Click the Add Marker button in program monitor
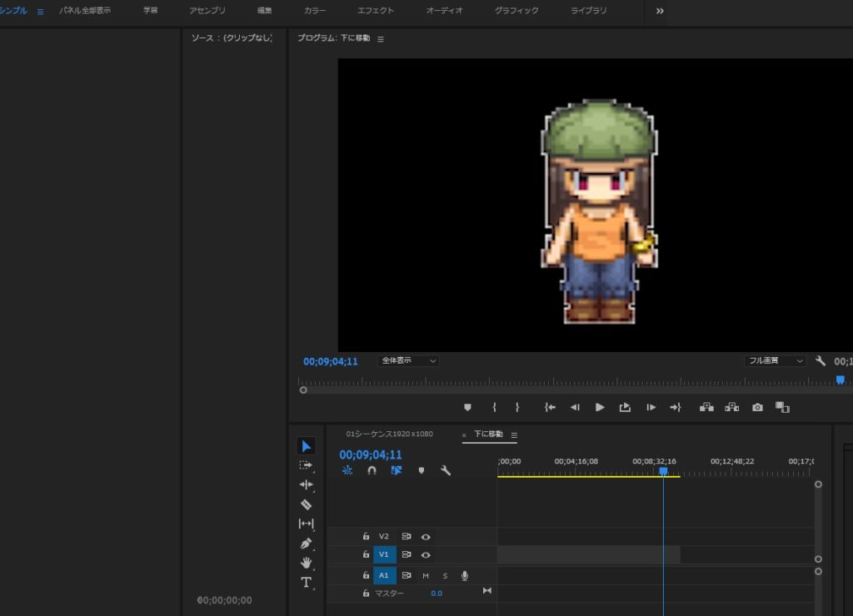 click(467, 407)
